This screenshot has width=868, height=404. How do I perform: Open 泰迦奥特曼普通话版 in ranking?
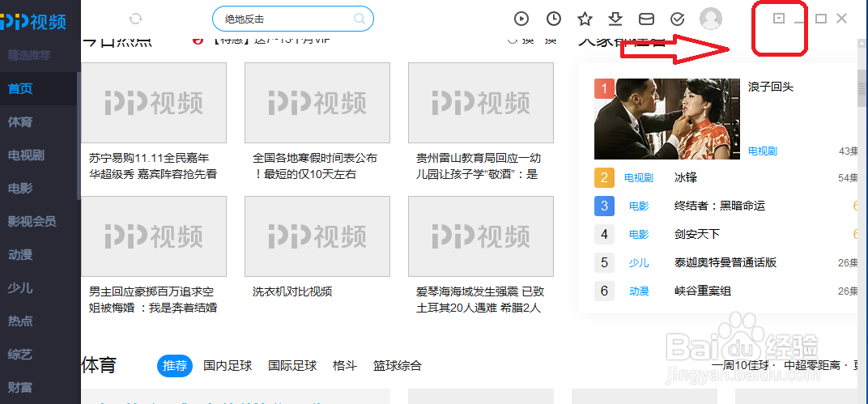point(725,262)
